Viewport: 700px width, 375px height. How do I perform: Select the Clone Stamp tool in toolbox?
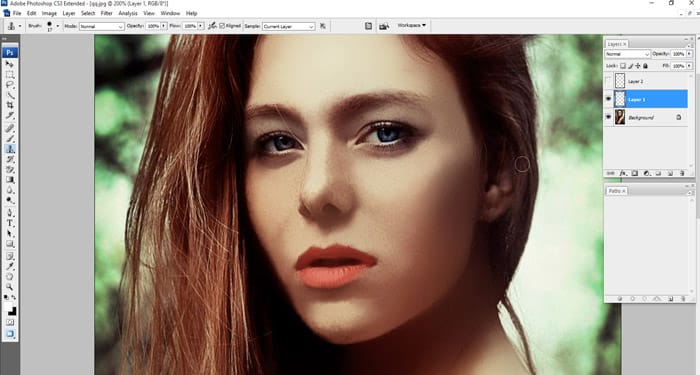[9, 149]
